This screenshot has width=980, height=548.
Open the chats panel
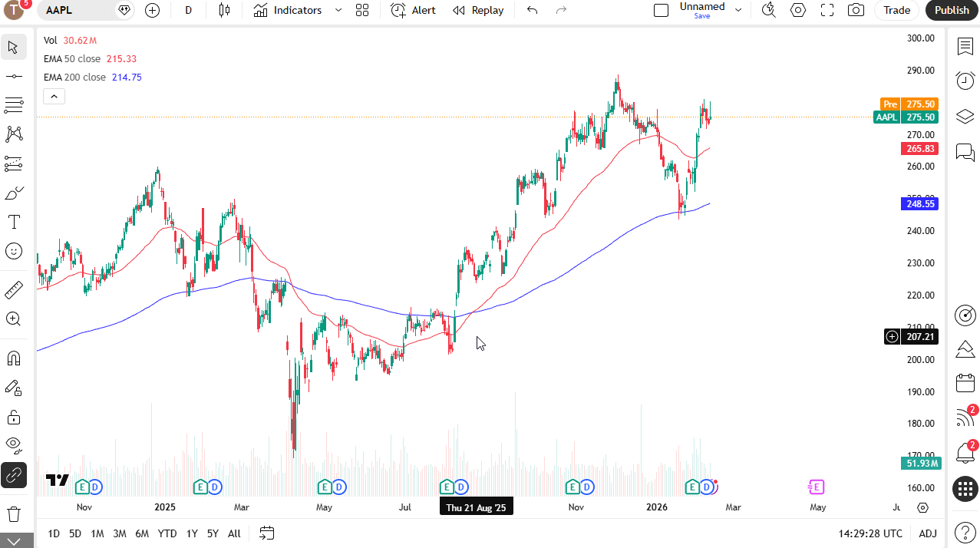pos(965,151)
